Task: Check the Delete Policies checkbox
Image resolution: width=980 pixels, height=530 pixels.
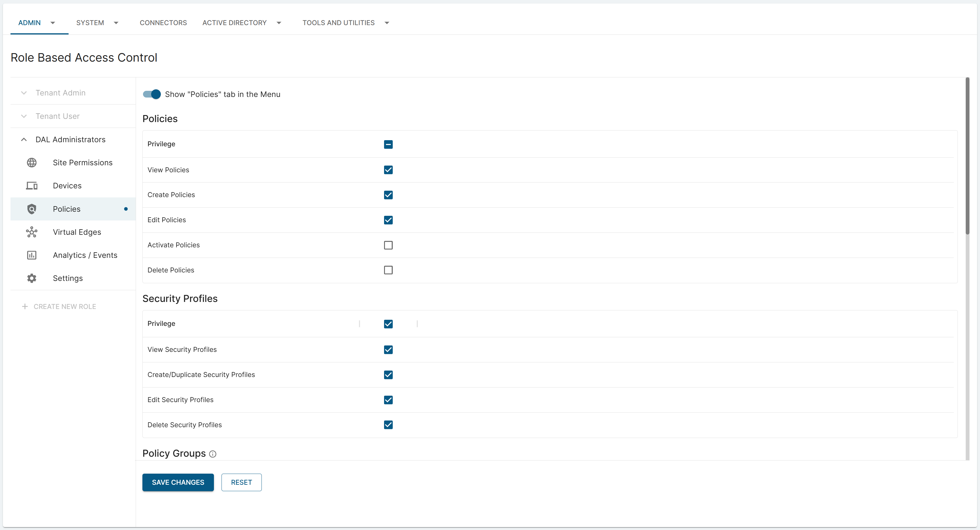Action: click(388, 270)
